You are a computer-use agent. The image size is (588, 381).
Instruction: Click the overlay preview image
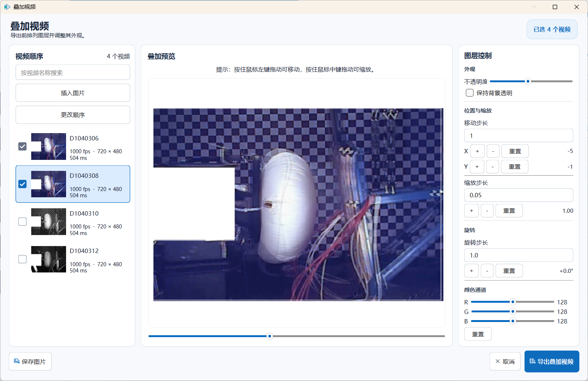point(298,204)
